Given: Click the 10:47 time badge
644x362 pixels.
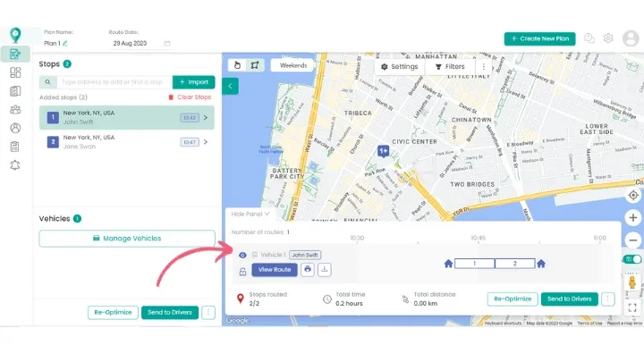Looking at the screenshot, I should pyautogui.click(x=190, y=142).
